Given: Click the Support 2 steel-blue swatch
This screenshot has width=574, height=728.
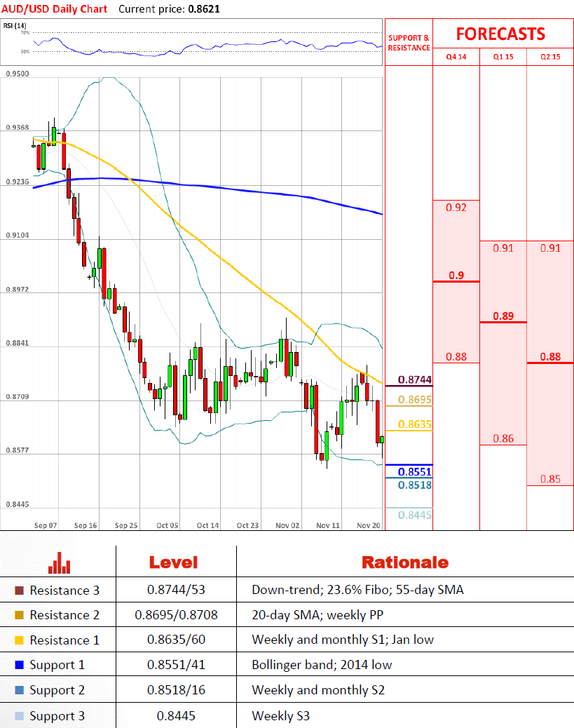Looking at the screenshot, I should [x=19, y=690].
